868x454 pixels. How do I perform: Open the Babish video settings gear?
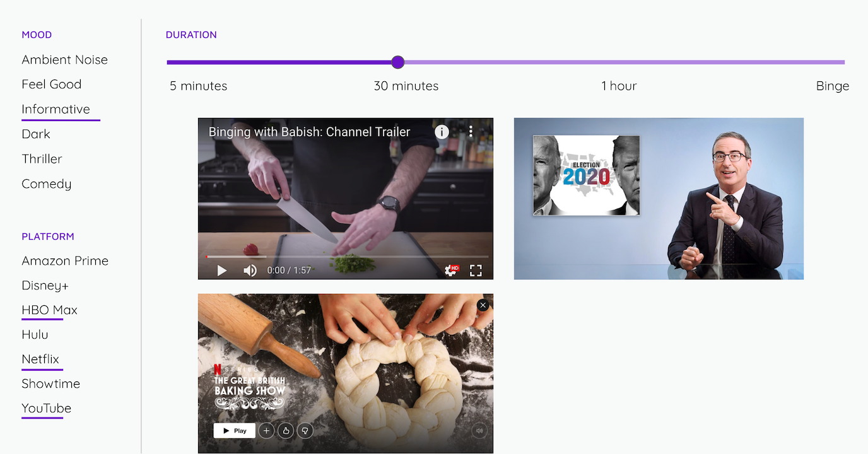451,271
